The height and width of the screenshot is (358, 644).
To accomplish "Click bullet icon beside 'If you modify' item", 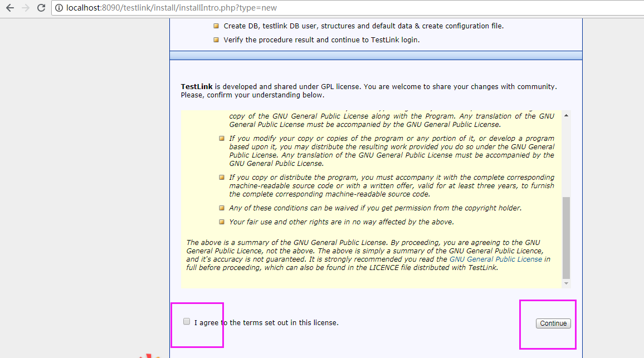I will pyautogui.click(x=222, y=138).
